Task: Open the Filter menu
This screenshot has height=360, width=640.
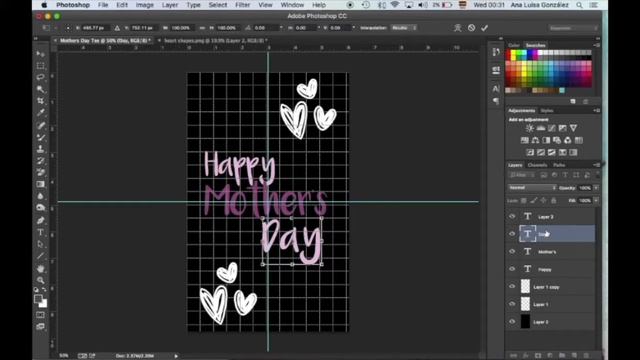Action: (242, 5)
